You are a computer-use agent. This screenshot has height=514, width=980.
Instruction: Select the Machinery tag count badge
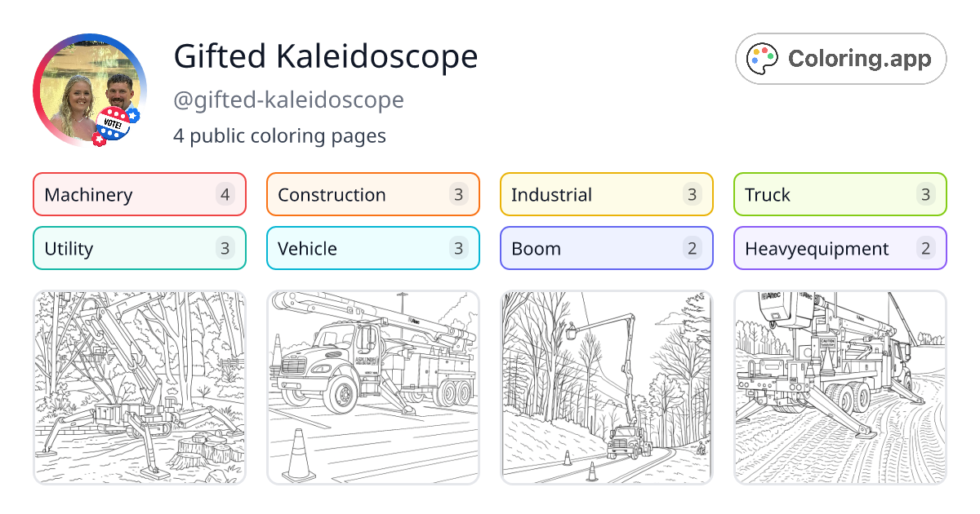coord(224,194)
